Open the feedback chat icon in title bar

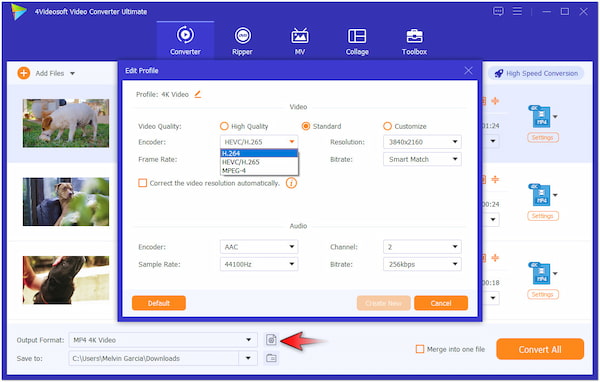498,11
